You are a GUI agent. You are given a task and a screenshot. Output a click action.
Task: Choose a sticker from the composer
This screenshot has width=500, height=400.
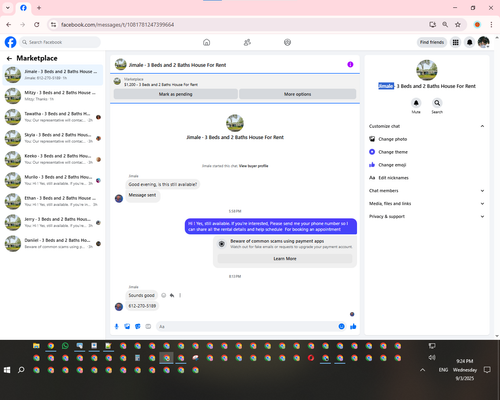[x=138, y=326]
